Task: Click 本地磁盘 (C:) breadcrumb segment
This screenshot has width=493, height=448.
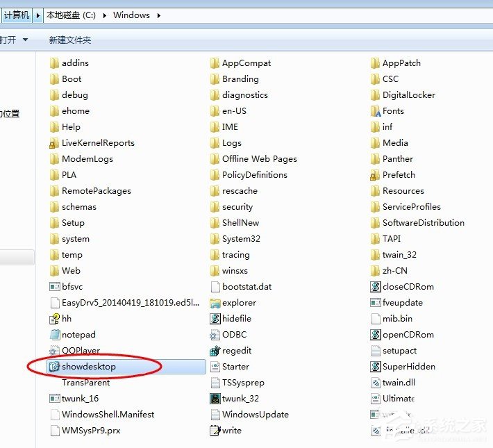Action: coord(72,15)
